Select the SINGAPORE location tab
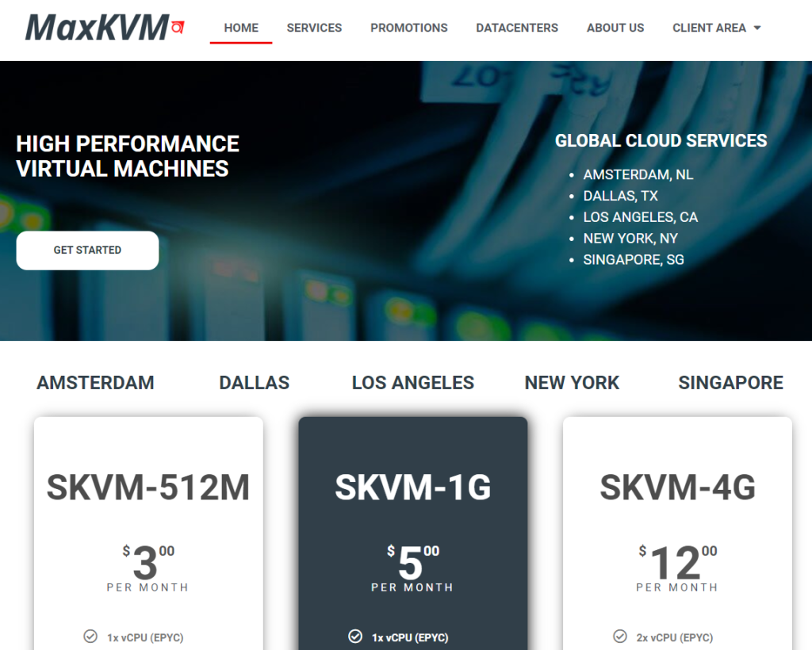This screenshot has height=650, width=812. coord(730,383)
